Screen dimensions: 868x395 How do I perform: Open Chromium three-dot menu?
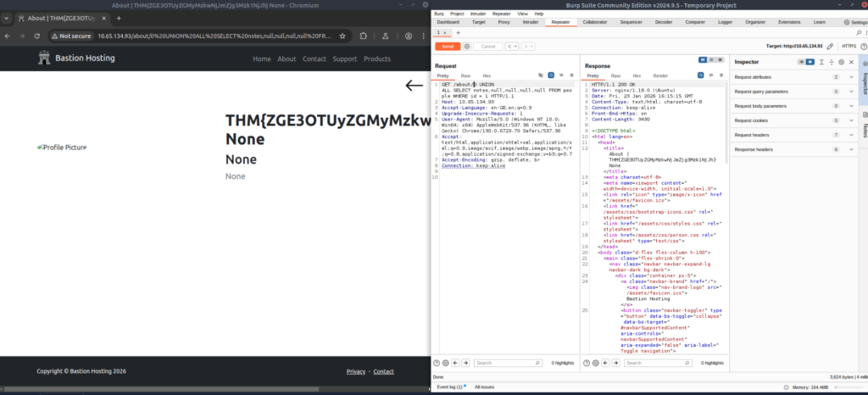(x=425, y=36)
